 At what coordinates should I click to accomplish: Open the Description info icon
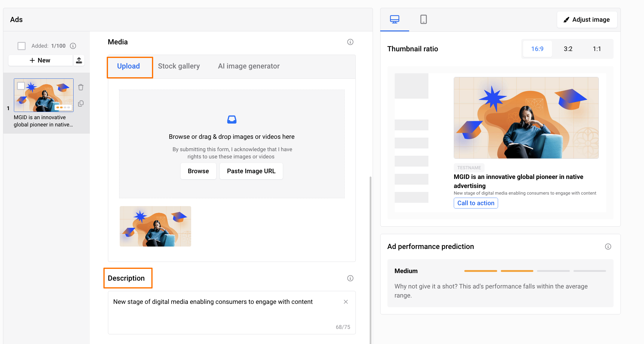click(x=350, y=278)
